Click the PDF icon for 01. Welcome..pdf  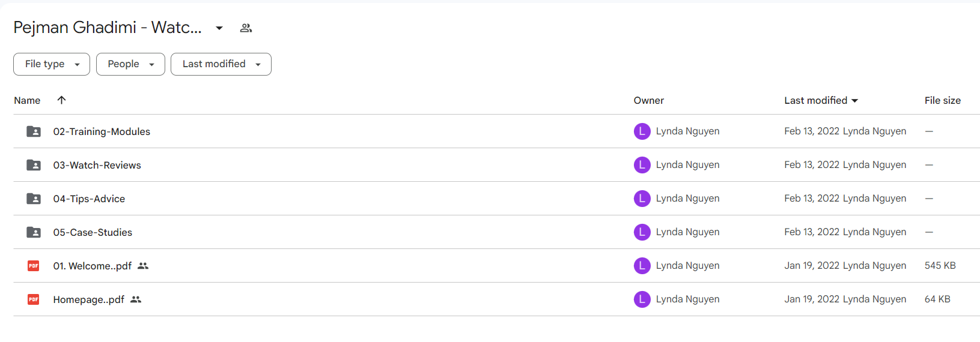click(34, 266)
